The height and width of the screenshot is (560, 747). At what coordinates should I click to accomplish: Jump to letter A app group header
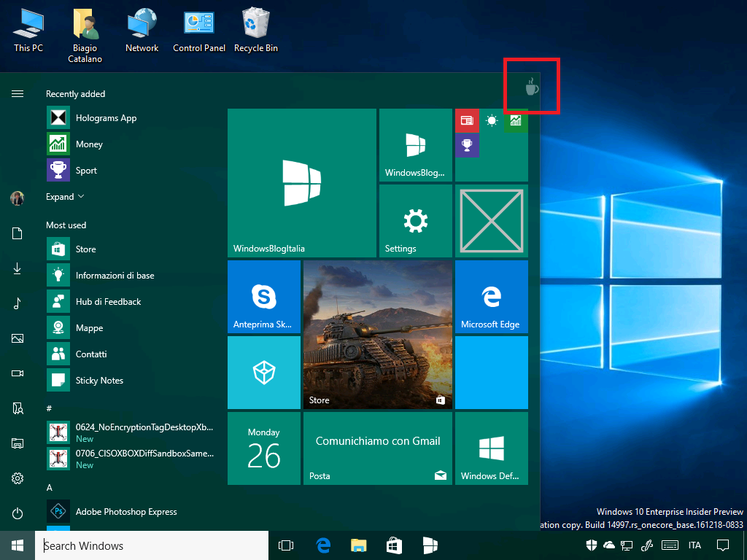49,488
